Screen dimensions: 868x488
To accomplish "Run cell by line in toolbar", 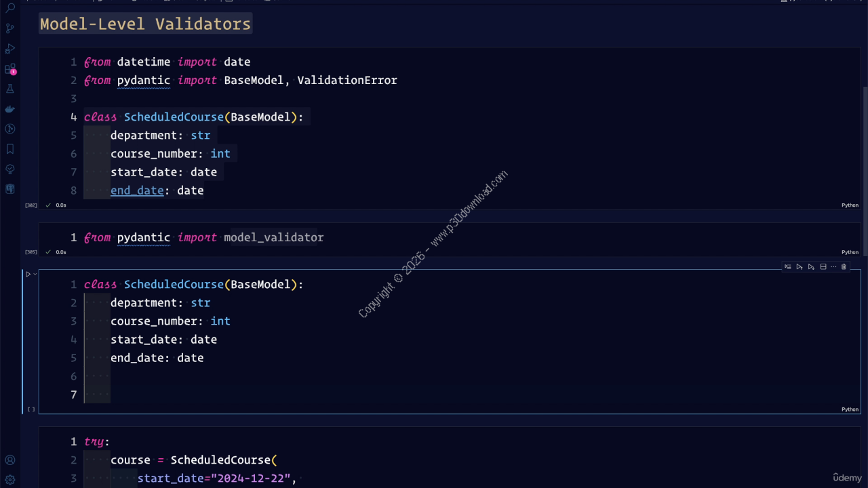I will coord(788,267).
